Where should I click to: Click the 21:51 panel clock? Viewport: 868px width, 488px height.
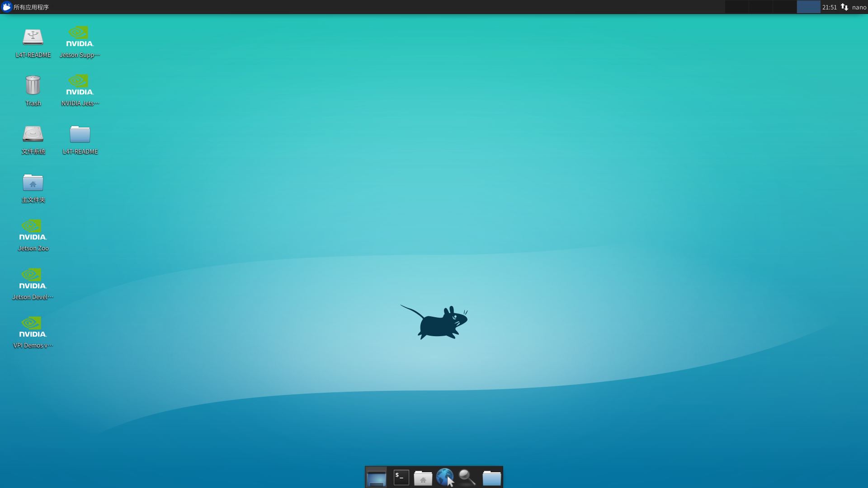click(829, 7)
